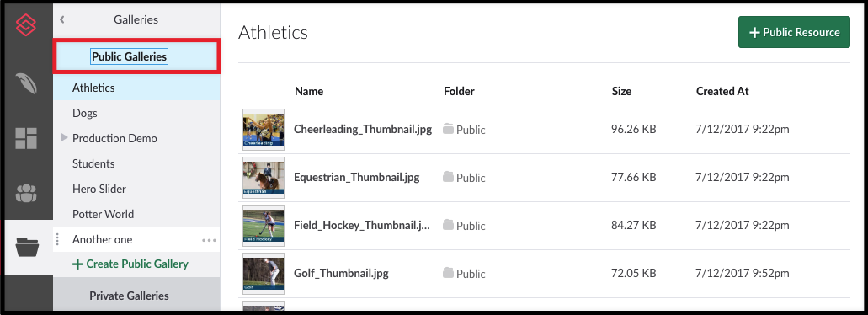Click the Golf thumbnail image
The height and width of the screenshot is (315, 868).
(264, 274)
